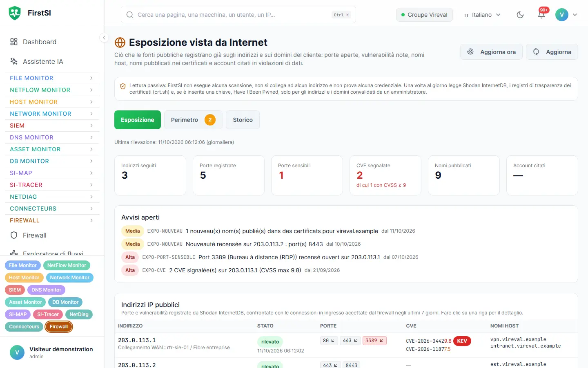Click the Asset Monitor pill shortcut
Viewport: 588px width, 368px height.
[x=25, y=302]
